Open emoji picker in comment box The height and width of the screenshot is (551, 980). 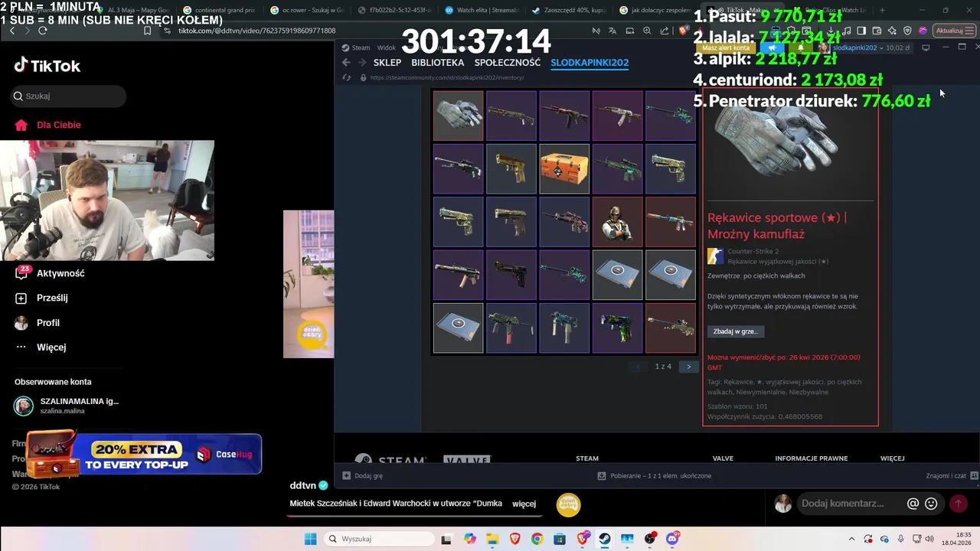tap(931, 504)
